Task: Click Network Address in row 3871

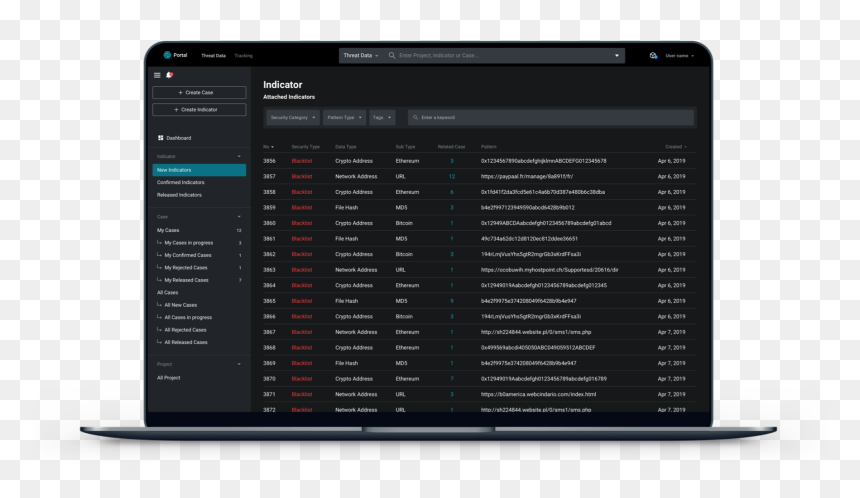Action: pyautogui.click(x=356, y=394)
